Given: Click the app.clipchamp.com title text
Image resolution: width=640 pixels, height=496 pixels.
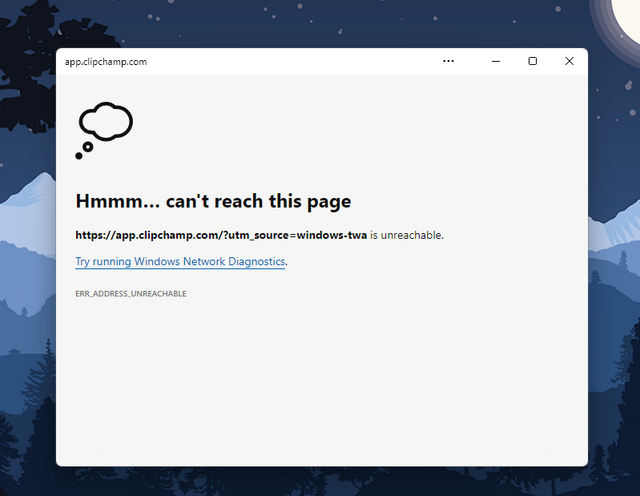Looking at the screenshot, I should coord(106,62).
